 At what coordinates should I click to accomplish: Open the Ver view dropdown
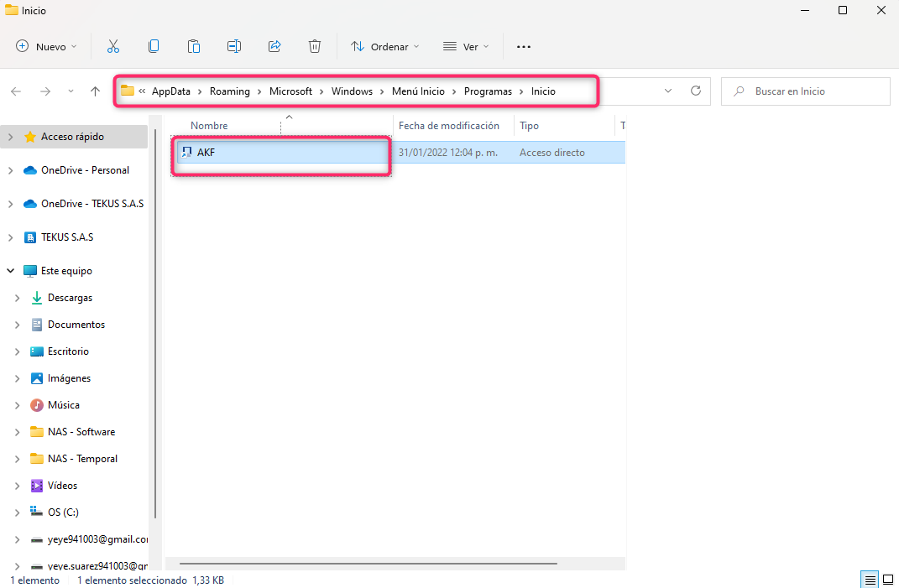point(466,47)
